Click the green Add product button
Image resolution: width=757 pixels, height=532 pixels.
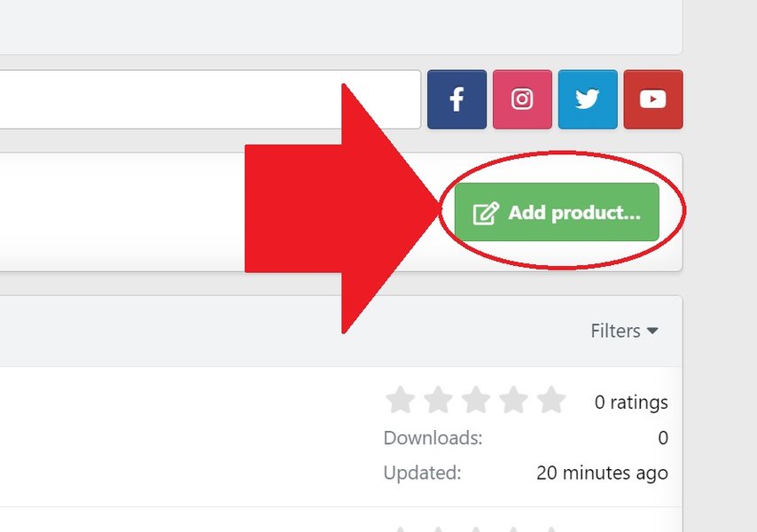click(557, 213)
